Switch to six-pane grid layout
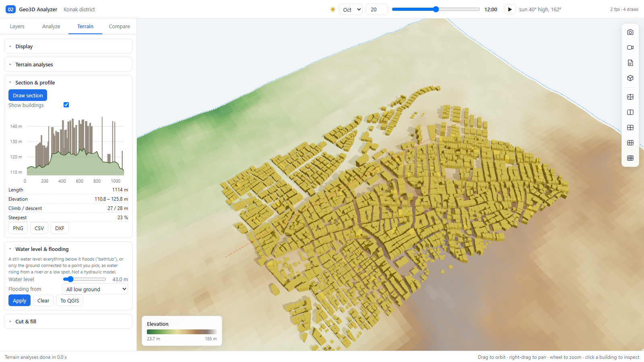This screenshot has height=362, width=644. pos(630,143)
